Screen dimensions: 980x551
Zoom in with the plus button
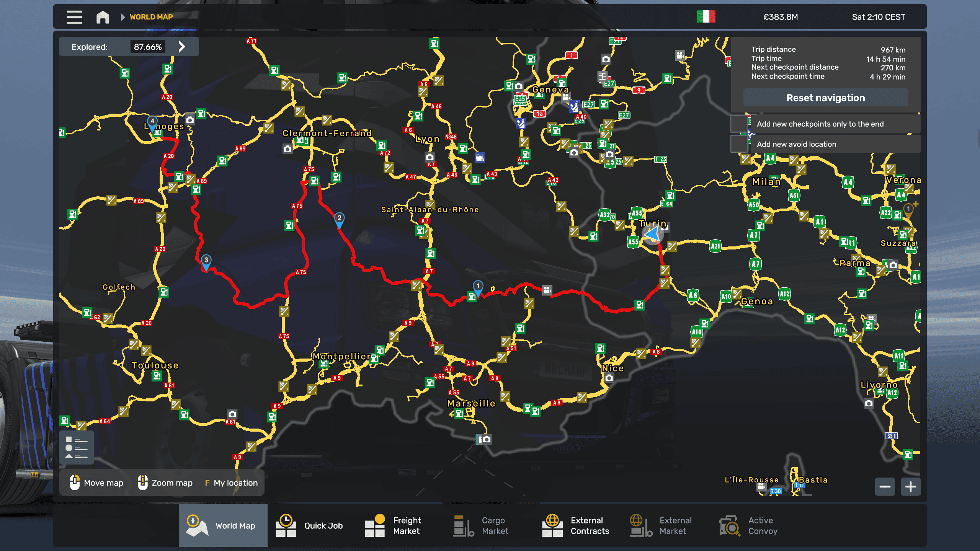[911, 487]
